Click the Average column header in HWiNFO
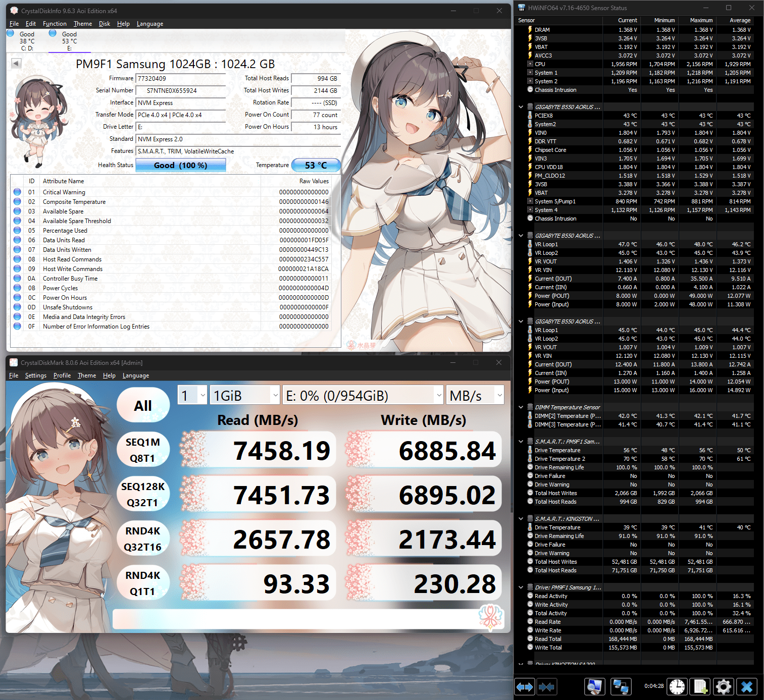Image resolution: width=764 pixels, height=700 pixels. click(735, 20)
